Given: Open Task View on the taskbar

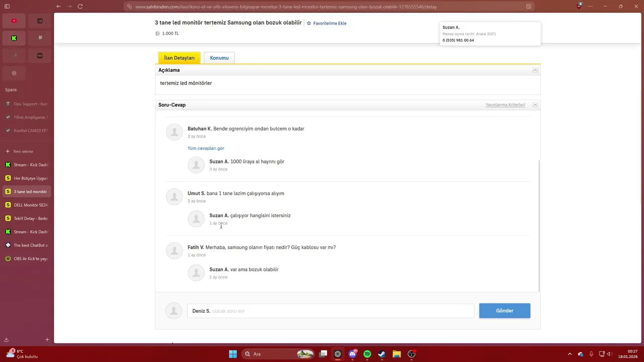Looking at the screenshot, I should (324, 354).
